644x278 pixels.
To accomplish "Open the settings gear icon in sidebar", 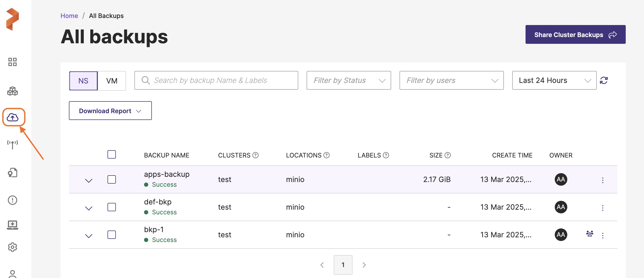I will coord(12,247).
